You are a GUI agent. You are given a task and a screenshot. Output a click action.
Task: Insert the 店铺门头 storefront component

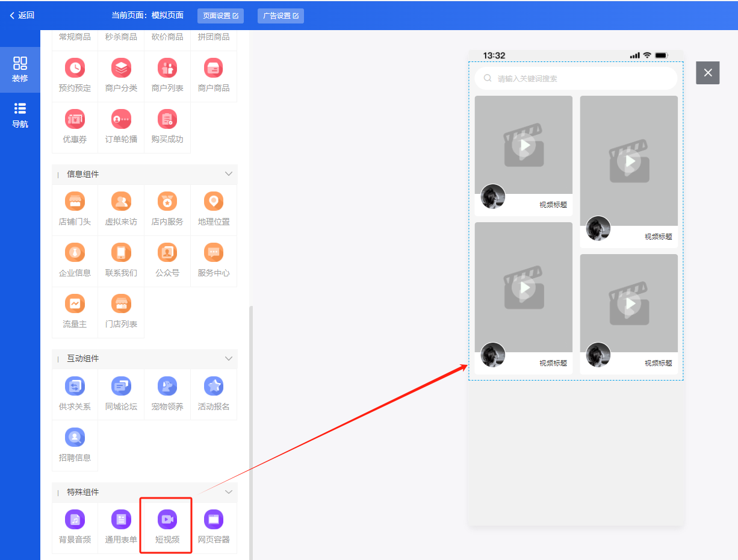[75, 208]
